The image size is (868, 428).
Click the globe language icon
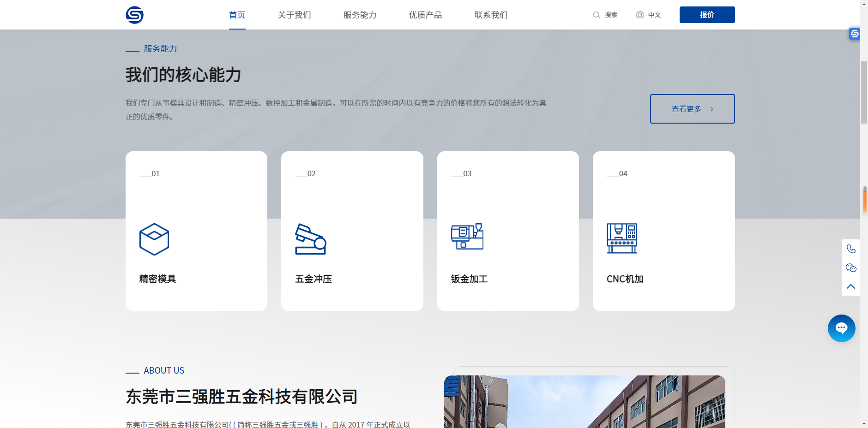tap(640, 15)
